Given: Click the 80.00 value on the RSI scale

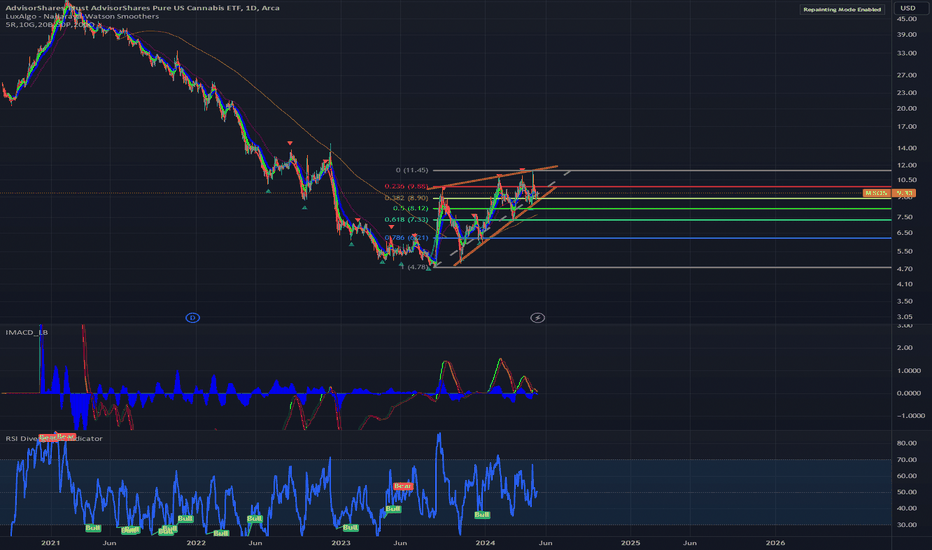Looking at the screenshot, I should (906, 444).
